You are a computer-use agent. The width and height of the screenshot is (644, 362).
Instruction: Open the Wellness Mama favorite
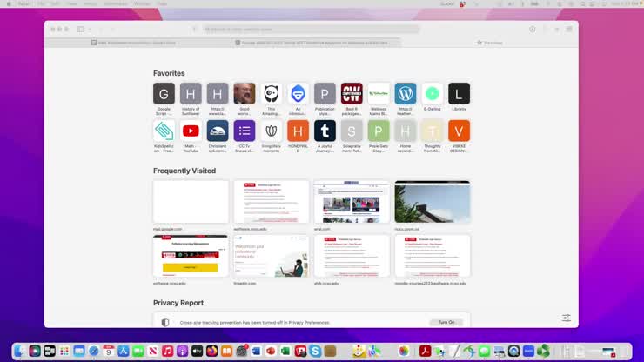pyautogui.click(x=379, y=94)
